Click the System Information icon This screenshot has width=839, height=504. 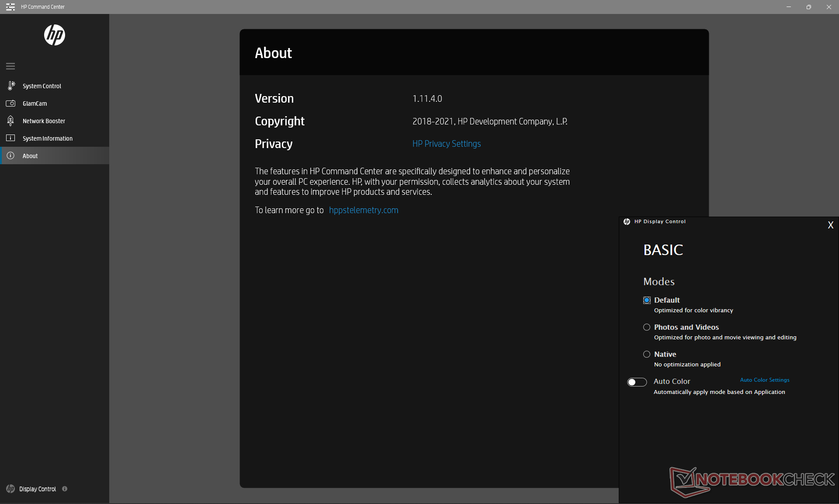click(10, 138)
